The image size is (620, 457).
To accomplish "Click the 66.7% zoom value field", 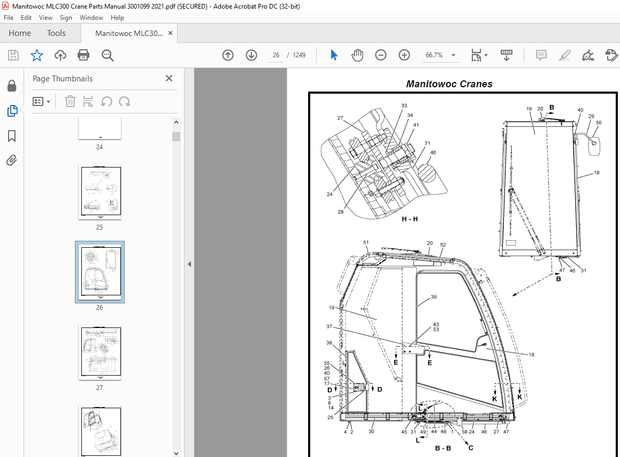I will [x=434, y=55].
